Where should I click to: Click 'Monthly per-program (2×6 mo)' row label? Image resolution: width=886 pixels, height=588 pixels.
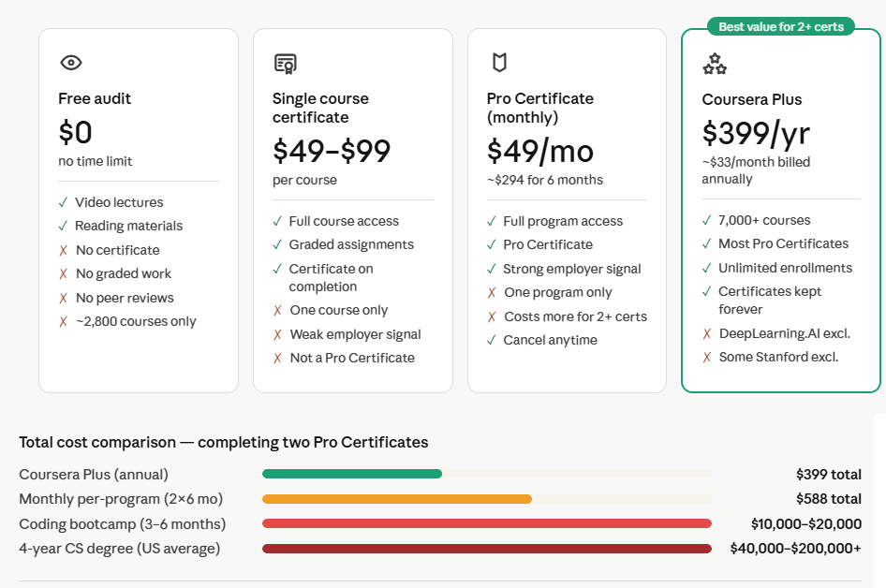(x=121, y=499)
